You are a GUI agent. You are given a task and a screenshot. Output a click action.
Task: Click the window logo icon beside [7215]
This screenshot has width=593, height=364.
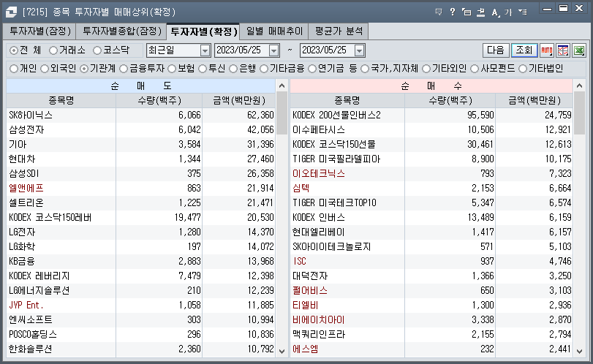click(11, 12)
